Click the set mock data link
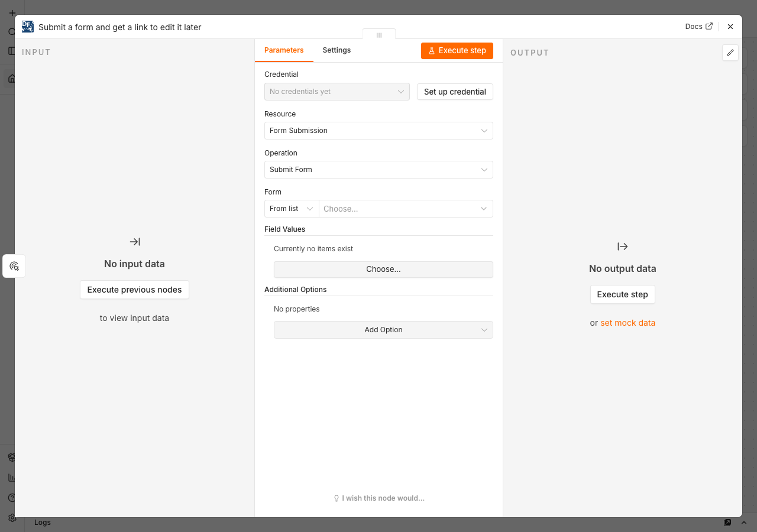The width and height of the screenshot is (757, 532). click(x=628, y=323)
